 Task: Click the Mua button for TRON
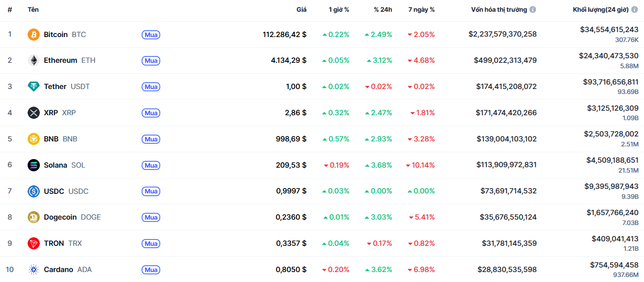[151, 244]
